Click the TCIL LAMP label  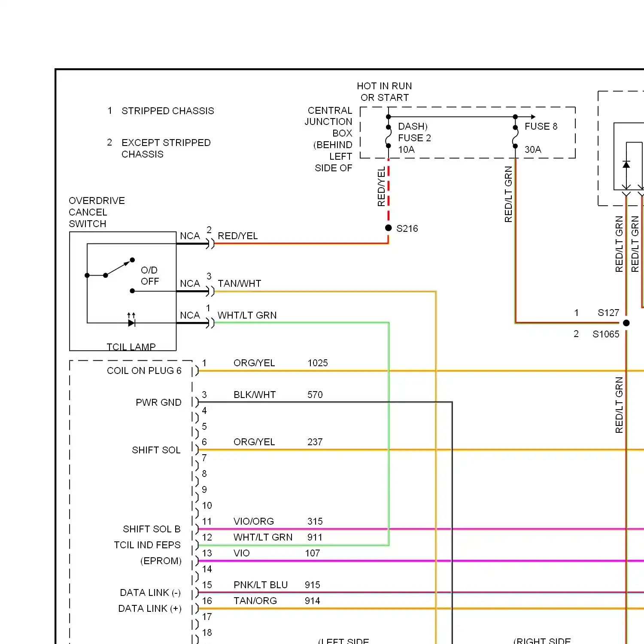[131, 346]
